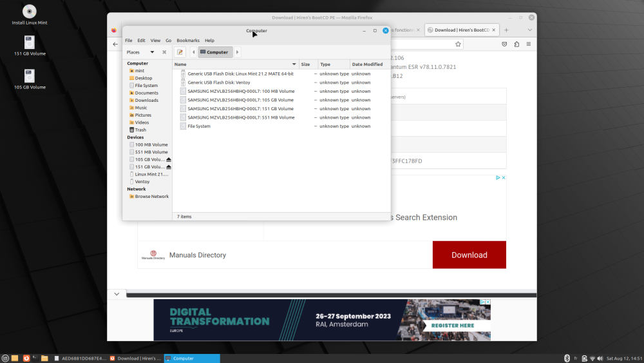Click the left path-scroll arrow beside Computer
Image resolution: width=644 pixels, height=363 pixels.
pos(193,52)
